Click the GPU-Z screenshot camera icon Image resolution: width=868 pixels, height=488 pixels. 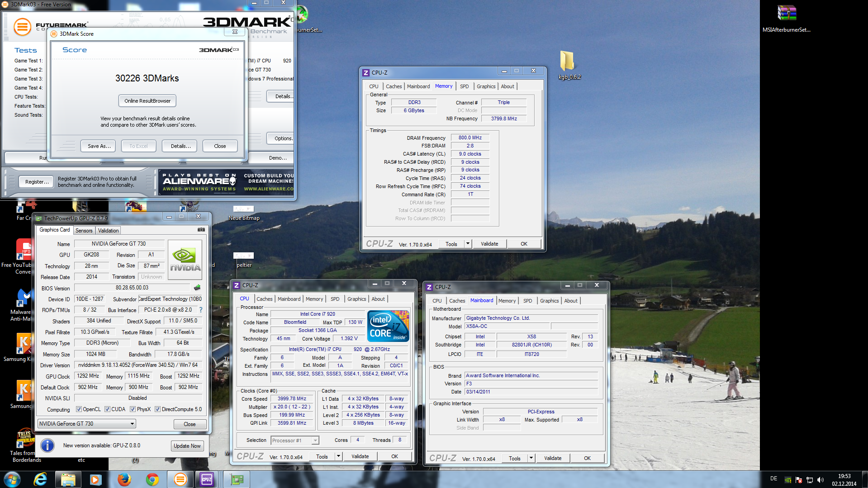(x=201, y=230)
